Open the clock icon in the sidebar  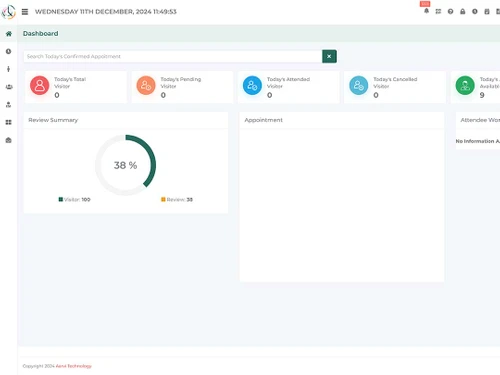(x=9, y=51)
